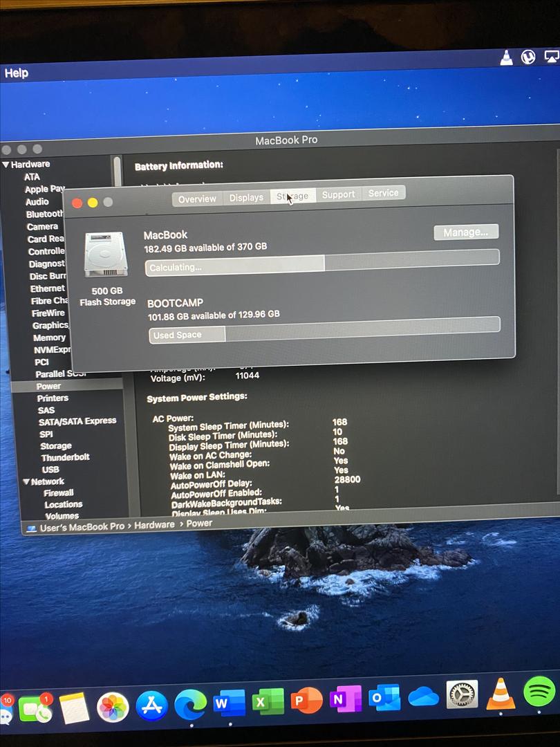Click the Manage... button
This screenshot has width=560, height=747.
click(466, 232)
